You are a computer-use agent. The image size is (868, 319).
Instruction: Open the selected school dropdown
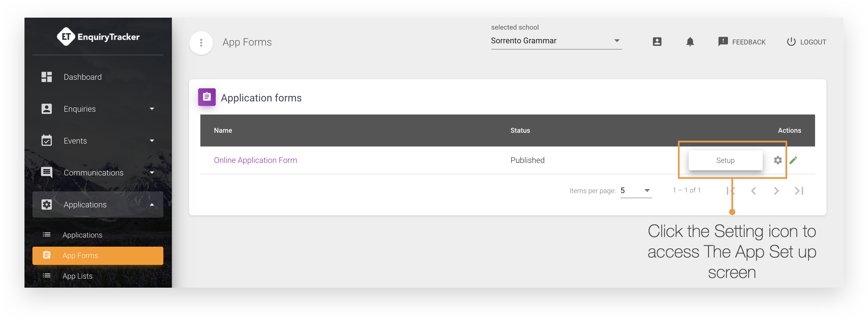556,41
